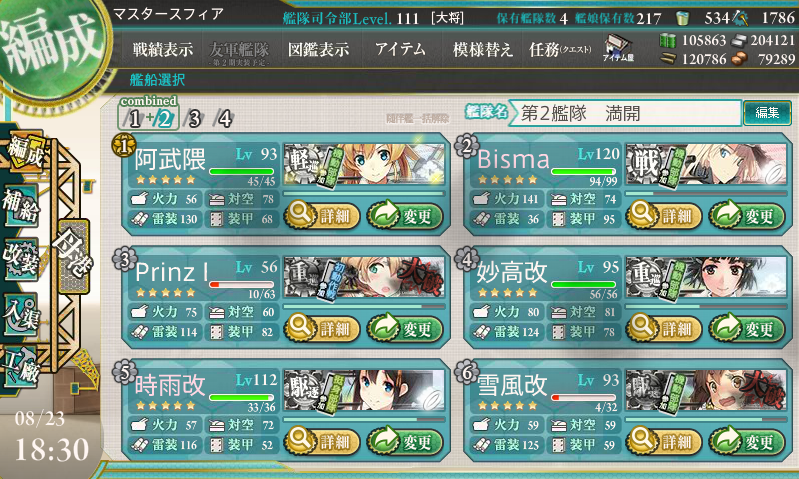
Task: Click the 編成 composition sidebar icon
Action: pyautogui.click(x=25, y=151)
